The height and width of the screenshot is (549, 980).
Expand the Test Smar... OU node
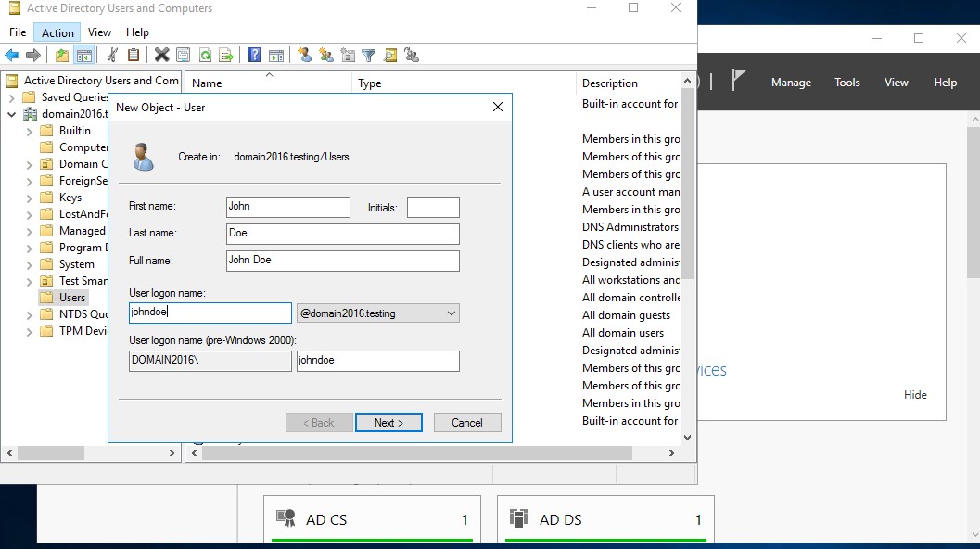[x=29, y=281]
